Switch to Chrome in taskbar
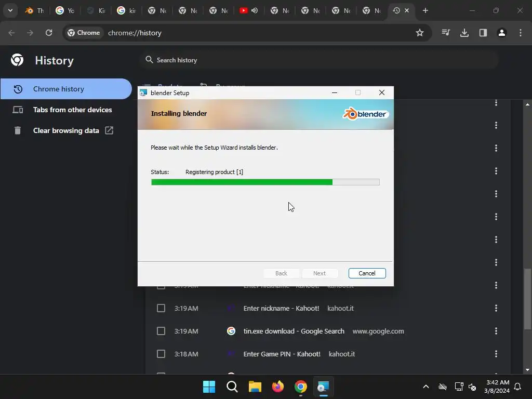Screen dimensions: 532x399 [x=301, y=387]
